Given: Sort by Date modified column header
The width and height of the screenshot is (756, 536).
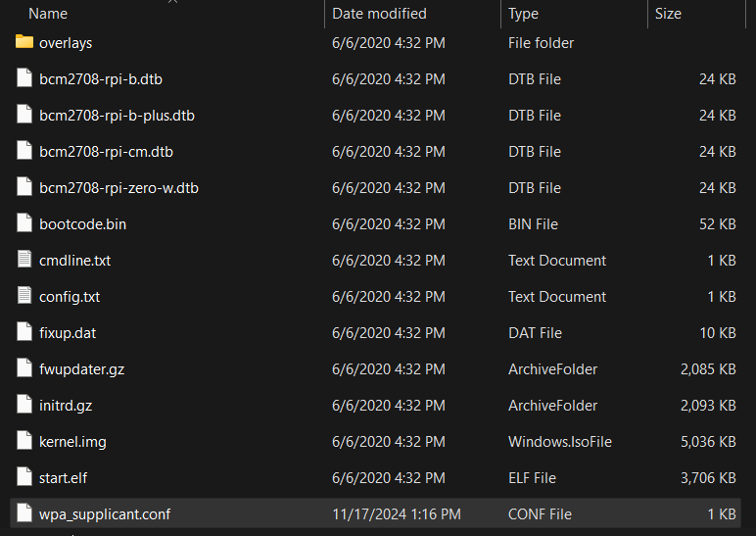Looking at the screenshot, I should [379, 14].
